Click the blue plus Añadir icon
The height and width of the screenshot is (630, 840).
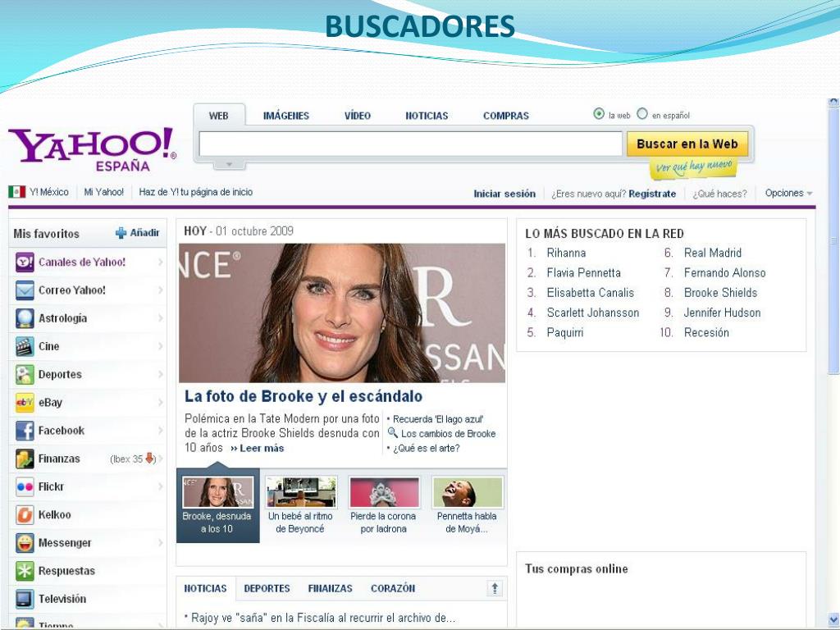(121, 232)
